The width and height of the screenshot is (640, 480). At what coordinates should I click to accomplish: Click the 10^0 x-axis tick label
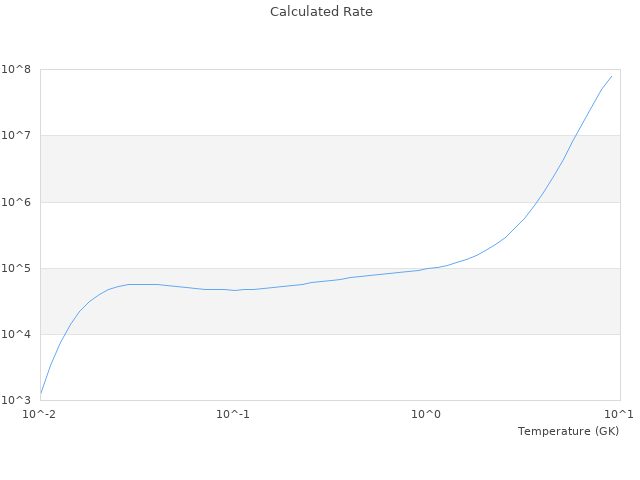tap(426, 414)
